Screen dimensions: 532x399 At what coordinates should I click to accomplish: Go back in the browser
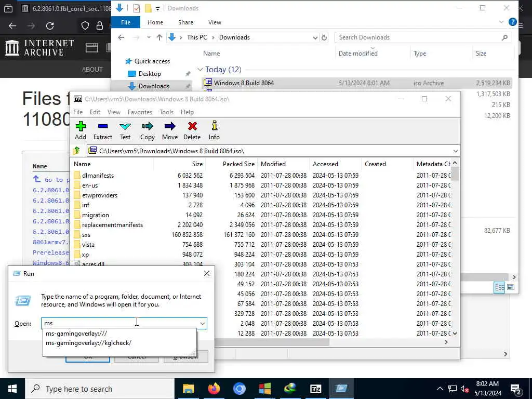pos(12,26)
